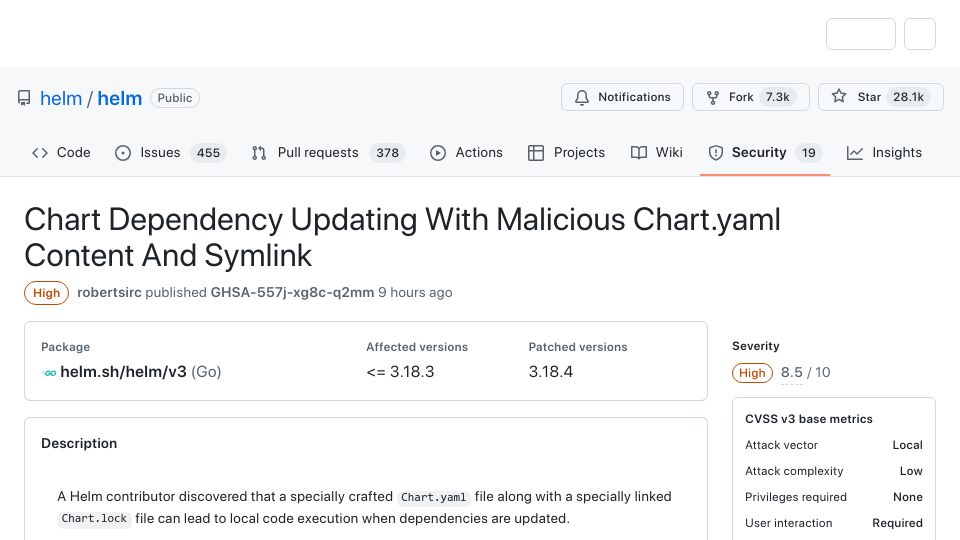Click the Security shield icon
The image size is (960, 540).
coord(716,153)
